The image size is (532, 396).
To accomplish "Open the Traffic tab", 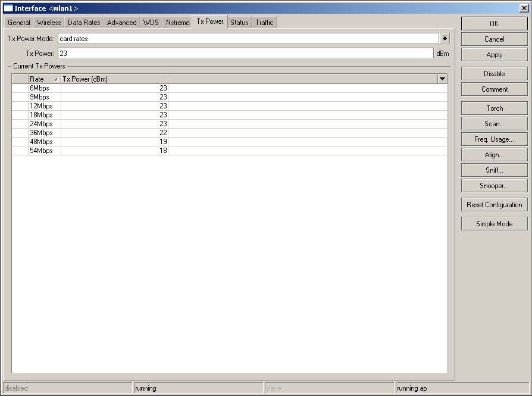I will click(x=264, y=23).
